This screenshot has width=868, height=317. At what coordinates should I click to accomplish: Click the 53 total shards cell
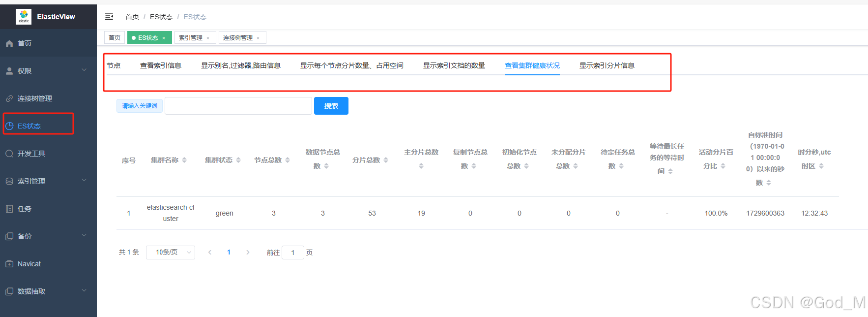coord(372,213)
